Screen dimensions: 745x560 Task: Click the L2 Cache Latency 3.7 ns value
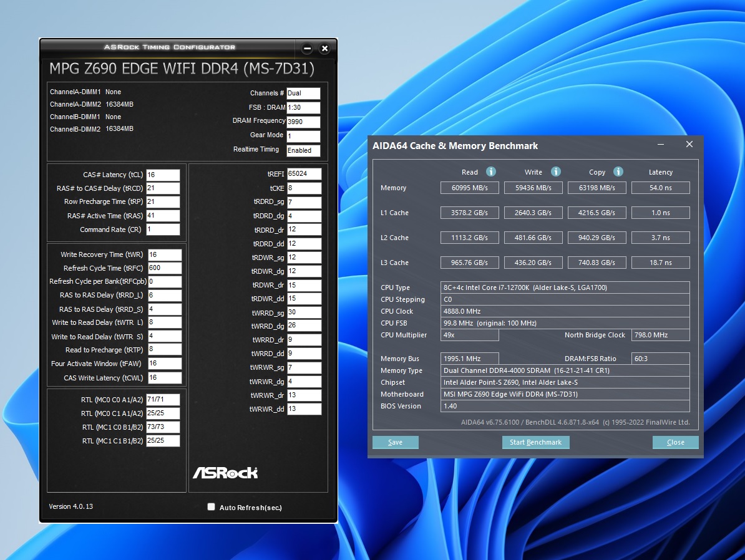(660, 238)
